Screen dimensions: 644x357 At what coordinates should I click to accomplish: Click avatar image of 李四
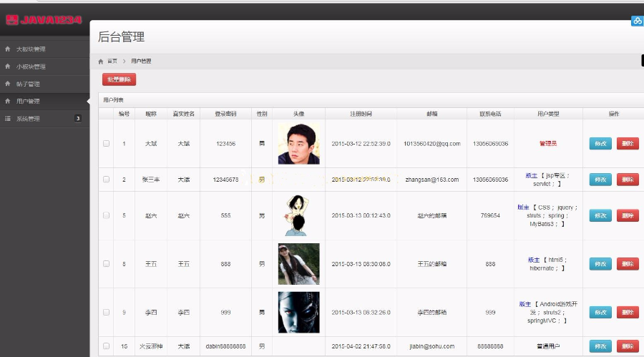(298, 312)
